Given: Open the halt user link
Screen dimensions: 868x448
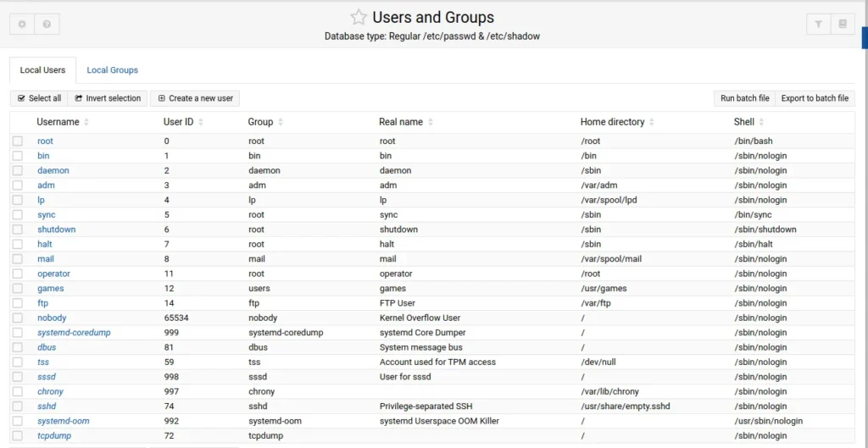Looking at the screenshot, I should click(45, 244).
